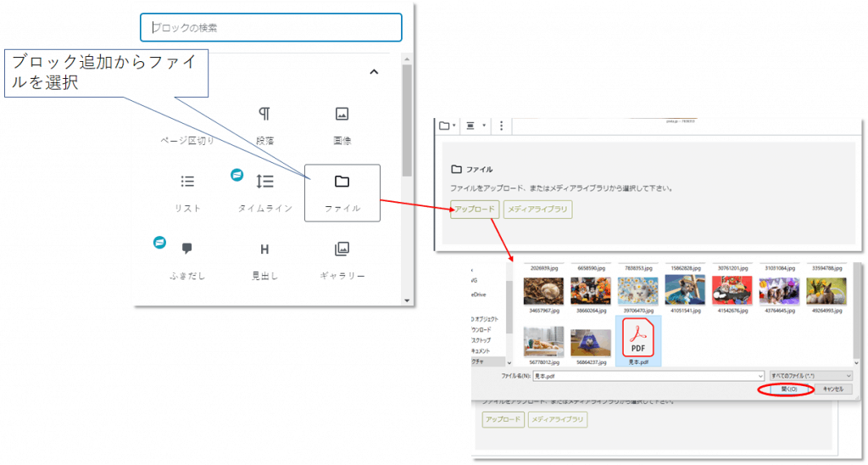Cancel the file dialog with キャンセル

pos(832,389)
